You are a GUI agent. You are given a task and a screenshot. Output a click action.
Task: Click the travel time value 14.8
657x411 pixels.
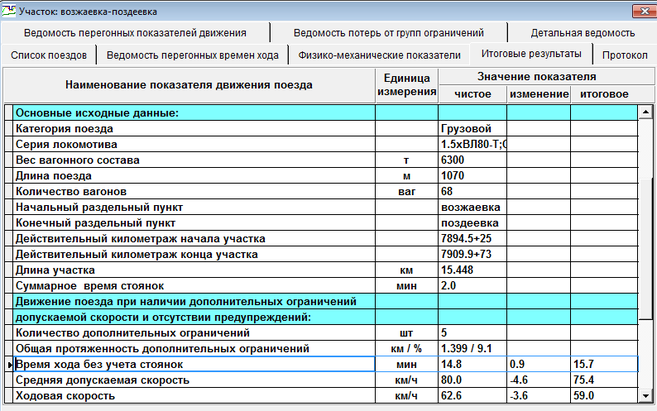451,364
